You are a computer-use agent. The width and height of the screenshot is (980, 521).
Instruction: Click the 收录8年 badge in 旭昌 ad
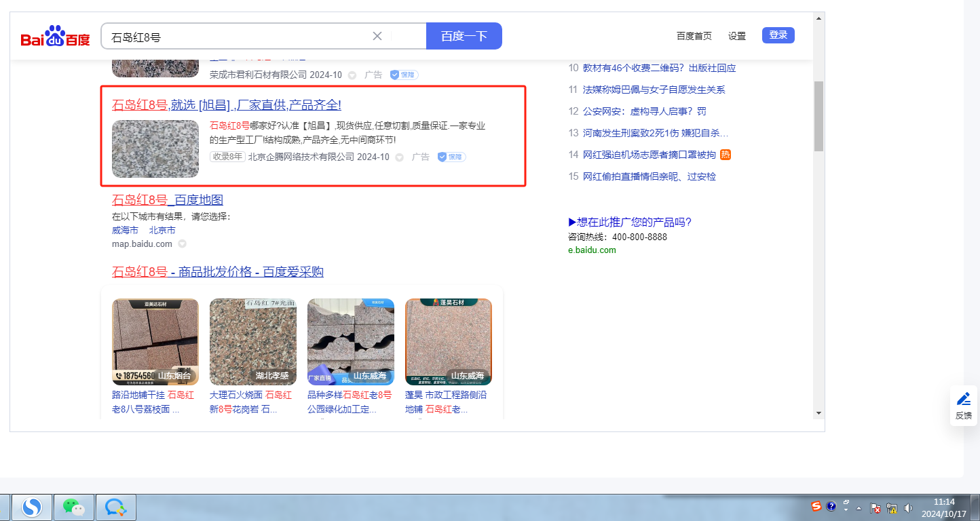click(227, 157)
